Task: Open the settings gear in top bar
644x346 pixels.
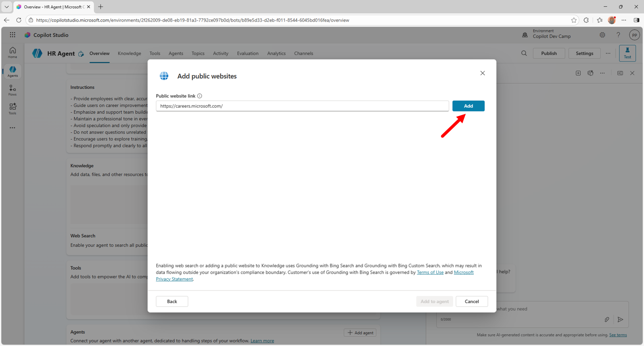Action: click(x=603, y=35)
